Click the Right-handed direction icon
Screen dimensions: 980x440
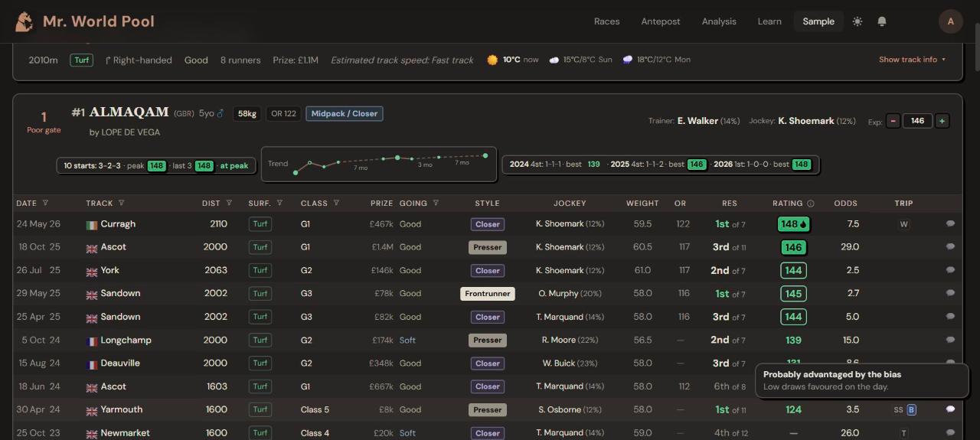point(109,60)
